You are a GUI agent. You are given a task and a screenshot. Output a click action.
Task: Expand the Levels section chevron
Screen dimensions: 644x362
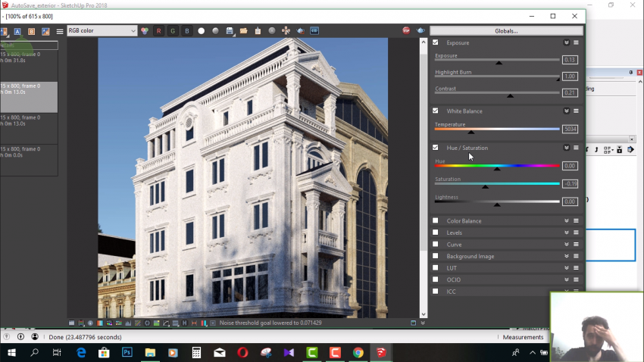pyautogui.click(x=567, y=232)
